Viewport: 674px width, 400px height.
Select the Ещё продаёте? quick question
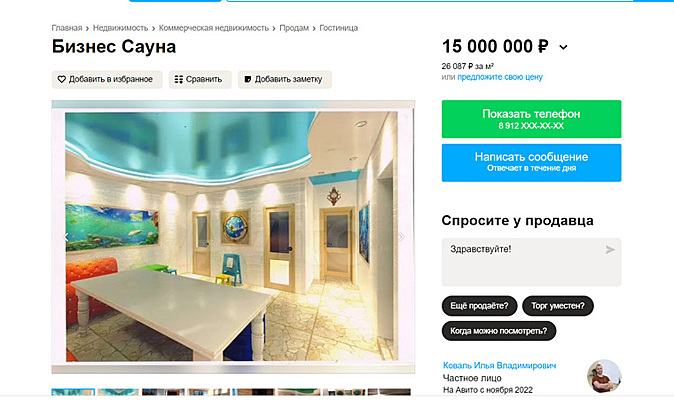tap(479, 306)
